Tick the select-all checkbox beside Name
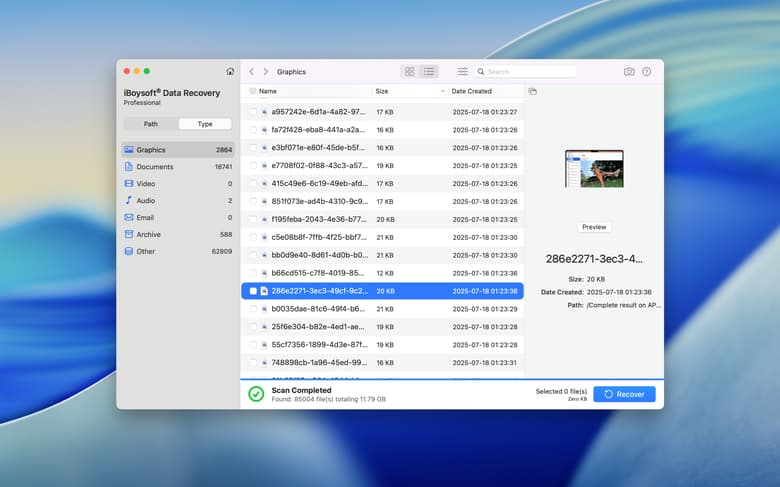The width and height of the screenshot is (780, 487). pos(253,91)
